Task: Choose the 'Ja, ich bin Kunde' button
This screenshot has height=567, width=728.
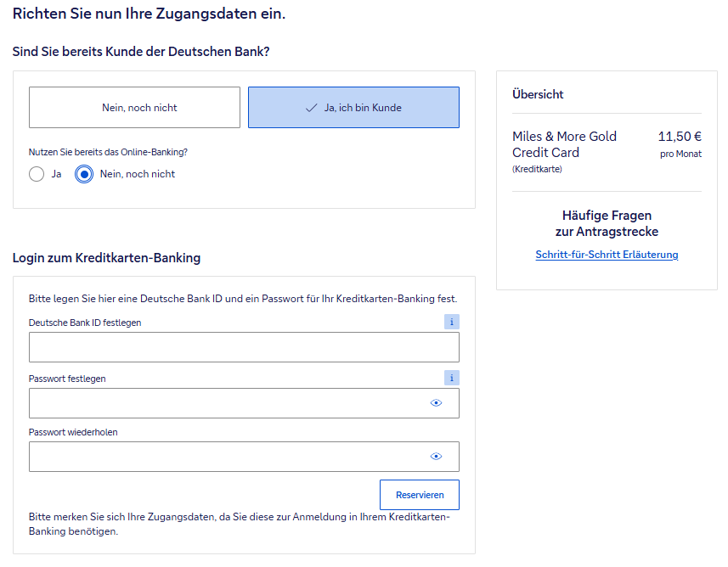Action: click(353, 107)
